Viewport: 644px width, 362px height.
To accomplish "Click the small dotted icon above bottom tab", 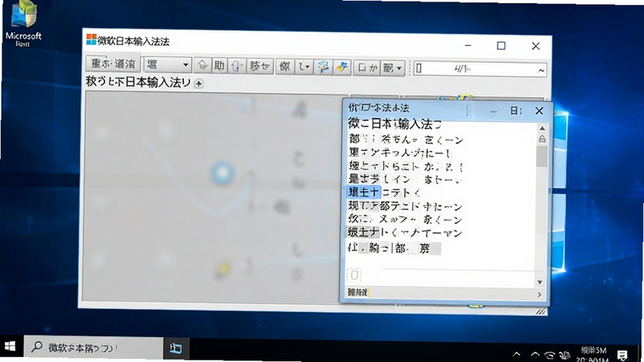I will 354,274.
